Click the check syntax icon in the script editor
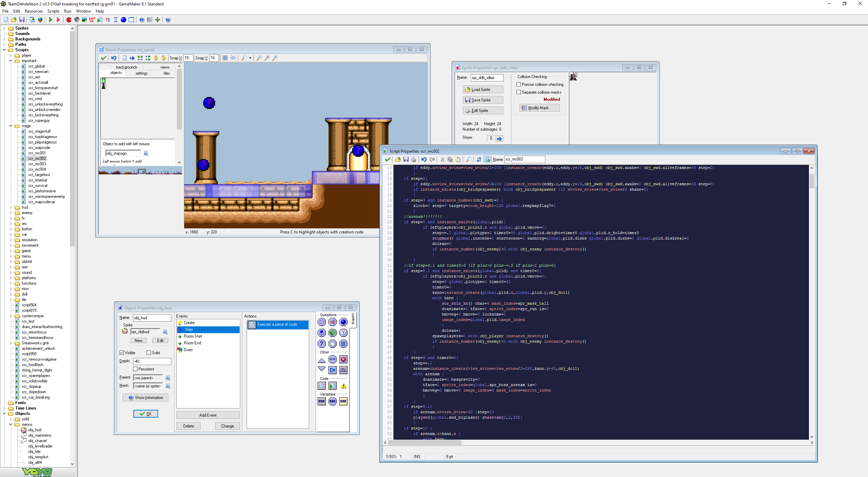The height and width of the screenshot is (477, 868). point(478,159)
